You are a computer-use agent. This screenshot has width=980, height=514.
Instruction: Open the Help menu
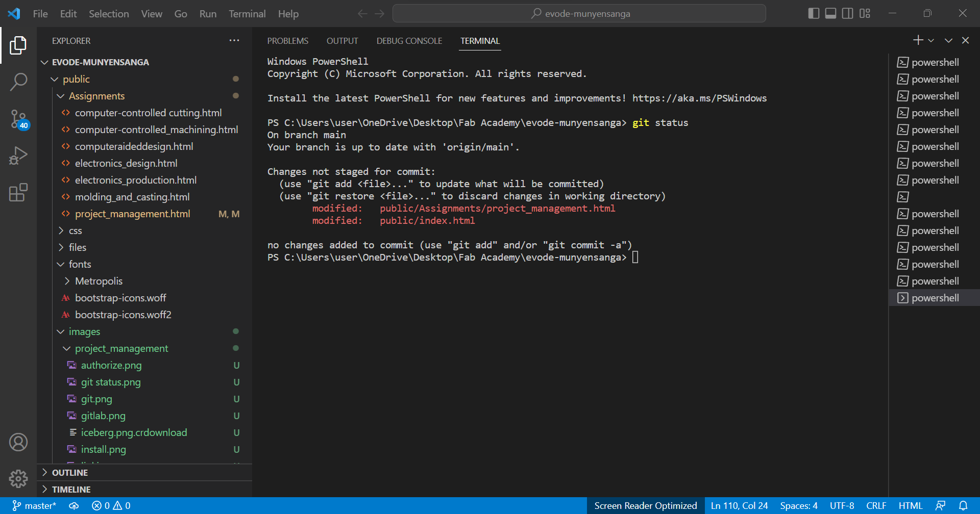(288, 14)
